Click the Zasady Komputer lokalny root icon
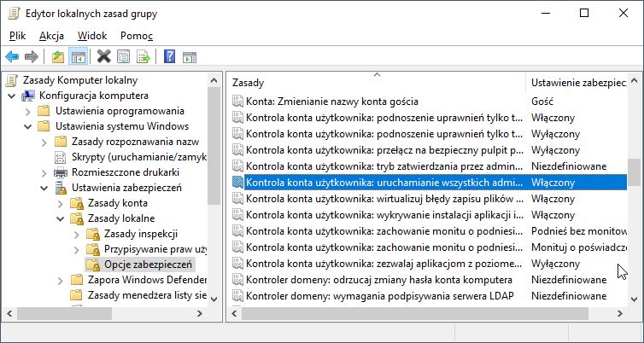Image resolution: width=644 pixels, height=343 pixels. pyautogui.click(x=12, y=80)
